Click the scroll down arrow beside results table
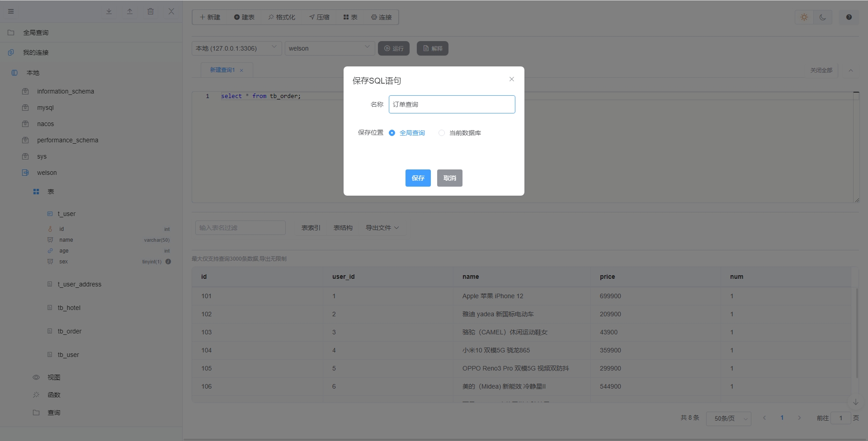This screenshot has width=868, height=441. [x=856, y=402]
